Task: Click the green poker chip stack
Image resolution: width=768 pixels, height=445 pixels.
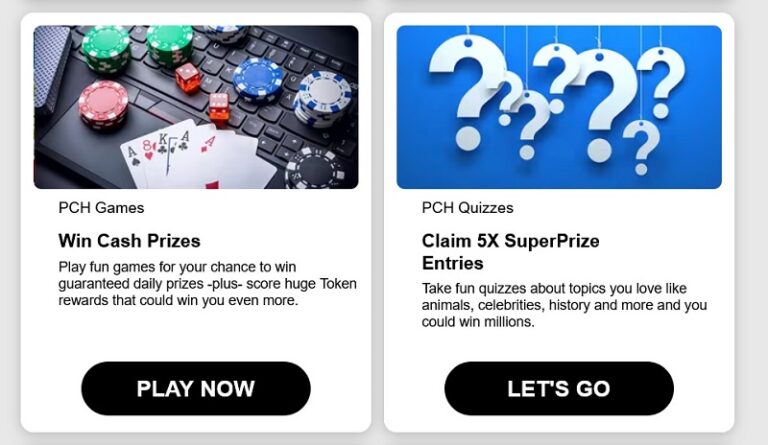Action: (107, 47)
